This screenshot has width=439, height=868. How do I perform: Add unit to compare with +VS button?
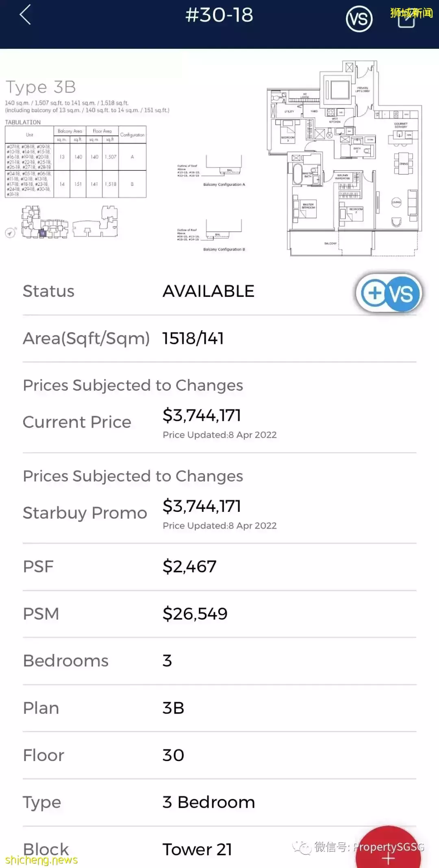click(389, 293)
